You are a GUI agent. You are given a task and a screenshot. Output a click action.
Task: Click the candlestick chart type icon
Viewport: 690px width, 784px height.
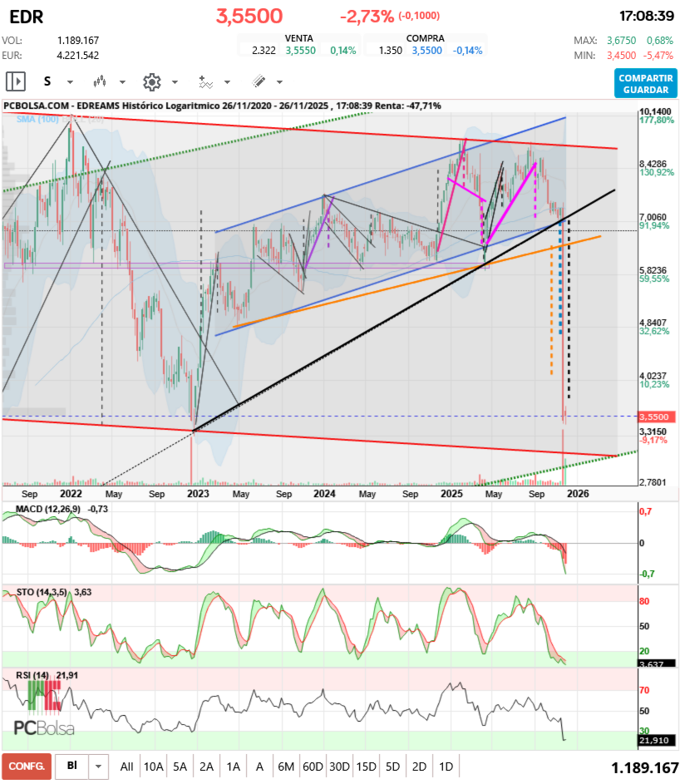[101, 81]
